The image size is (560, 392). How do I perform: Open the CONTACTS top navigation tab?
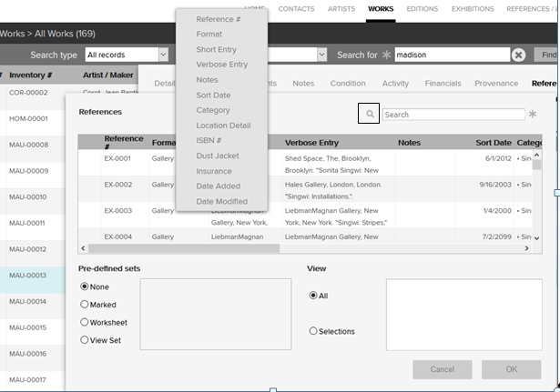(296, 9)
